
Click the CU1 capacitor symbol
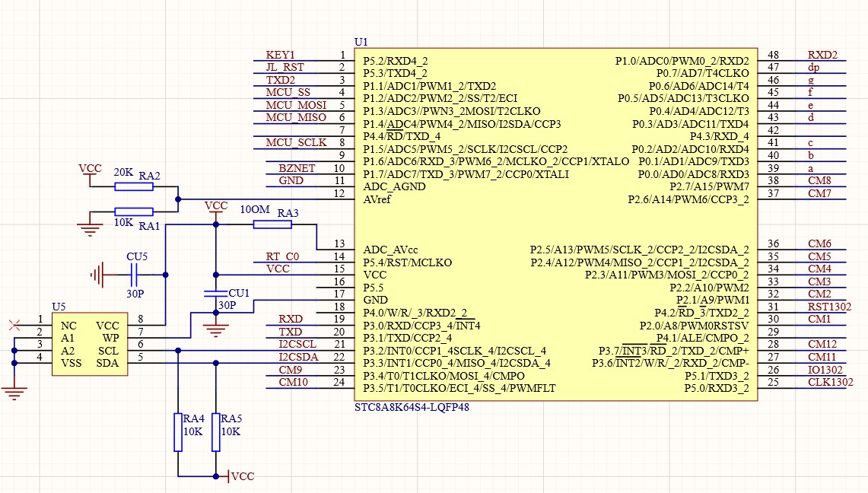click(216, 294)
